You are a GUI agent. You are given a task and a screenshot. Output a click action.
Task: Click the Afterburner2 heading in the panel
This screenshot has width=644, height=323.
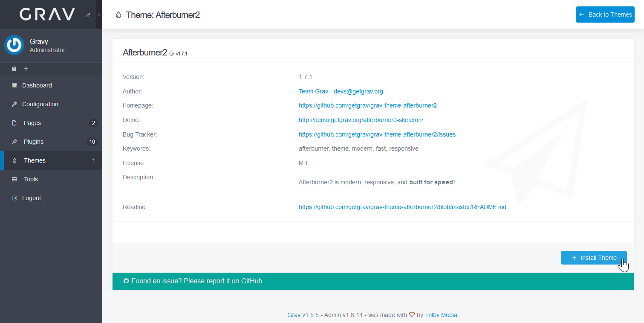[145, 52]
